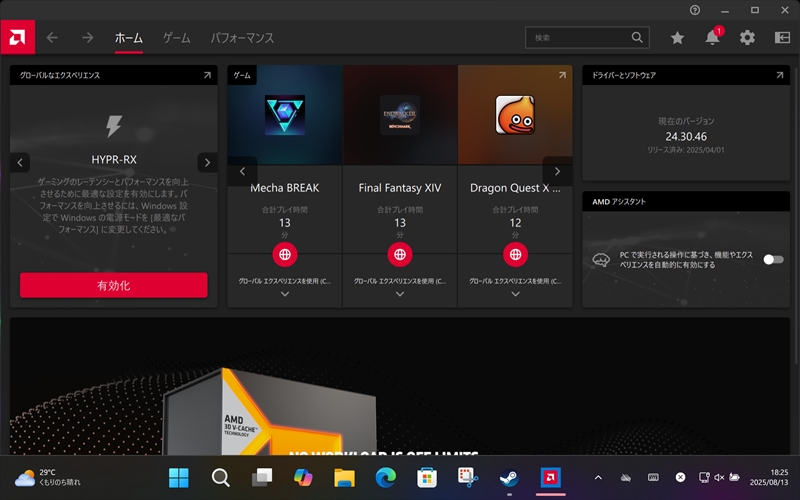Click driver version 24.30.46
The height and width of the screenshot is (500, 800).
coord(686,136)
